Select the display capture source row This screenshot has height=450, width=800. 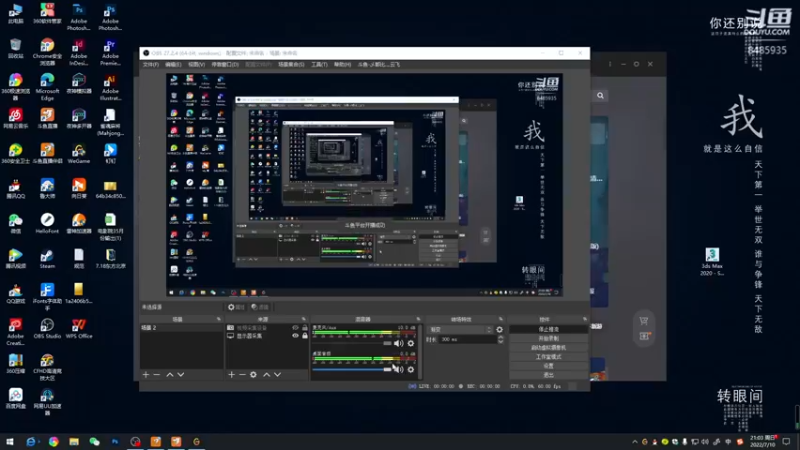[x=267, y=336]
